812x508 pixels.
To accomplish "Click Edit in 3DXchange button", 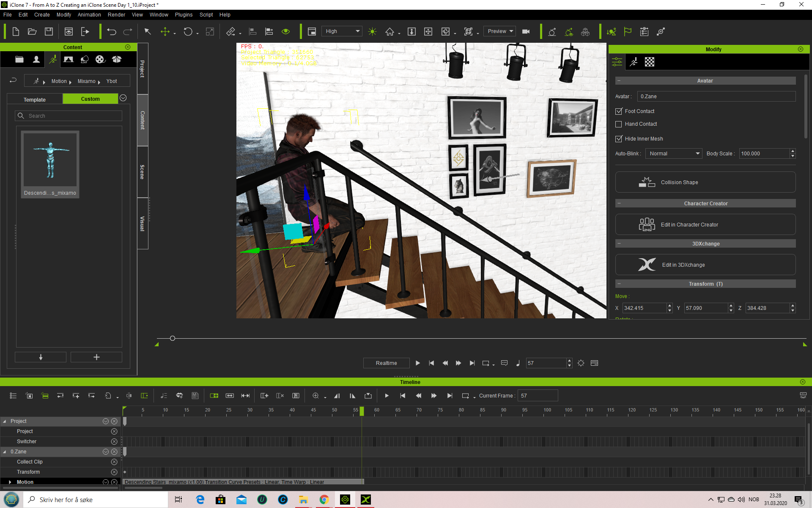I will pyautogui.click(x=705, y=265).
